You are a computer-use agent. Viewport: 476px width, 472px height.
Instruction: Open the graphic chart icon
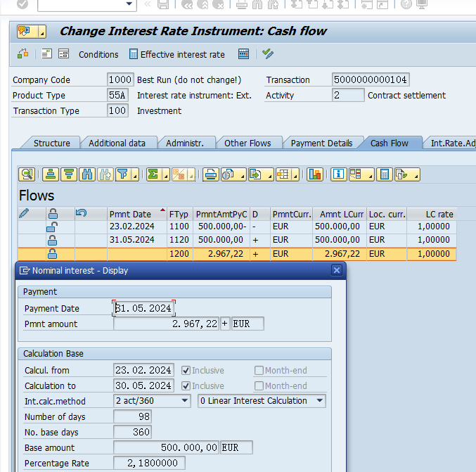click(x=314, y=174)
